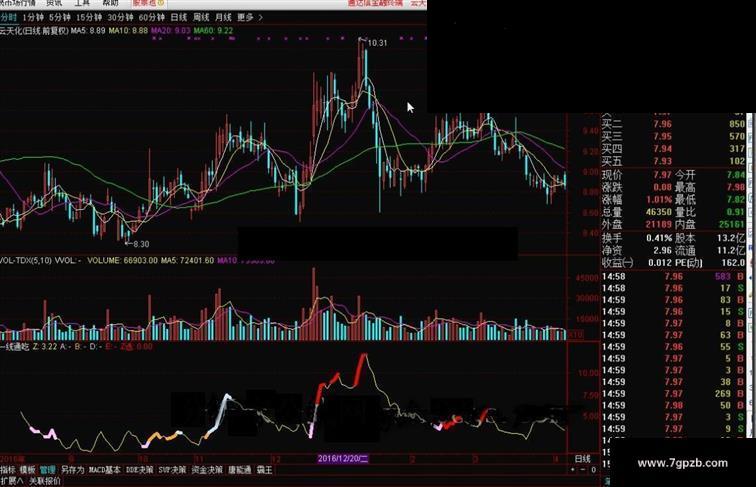Open the 帮助 menu
This screenshot has height=487, width=756.
110,3
